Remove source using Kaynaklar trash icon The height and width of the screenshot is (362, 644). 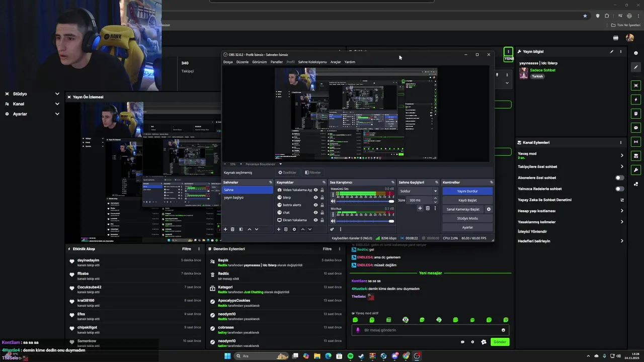tap(286, 229)
